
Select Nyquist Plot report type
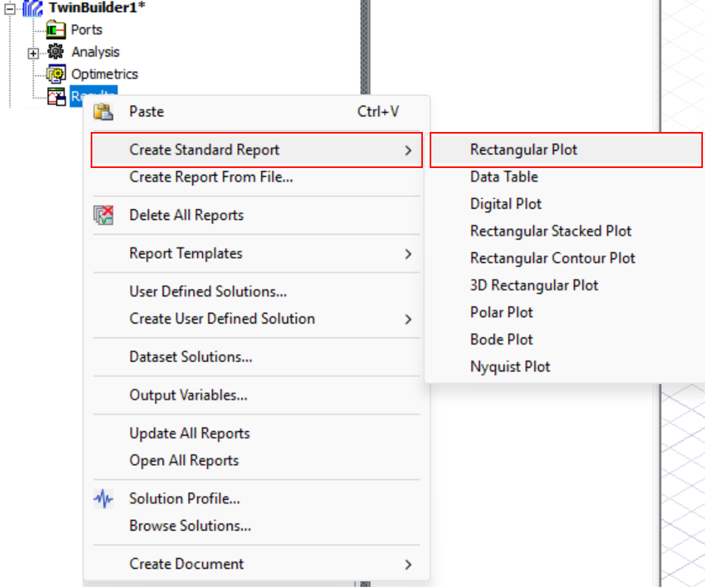[566, 367]
